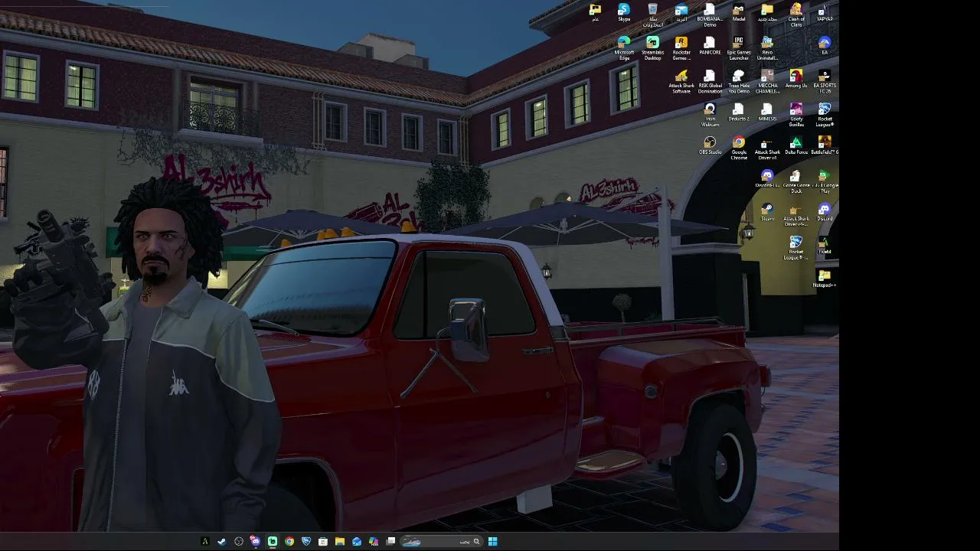Open Rocket League shortcut beside Goofy Gorillas
The height and width of the screenshot is (551, 980).
pos(825,116)
